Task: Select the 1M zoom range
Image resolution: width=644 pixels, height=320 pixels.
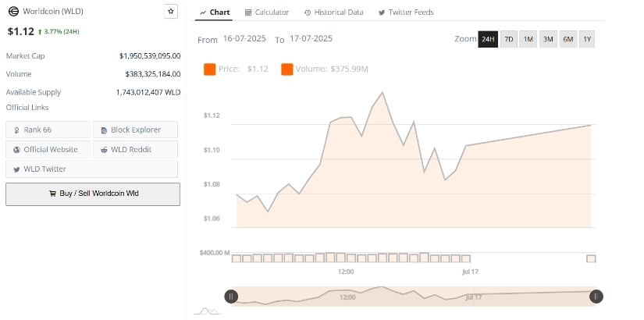Action: point(528,40)
